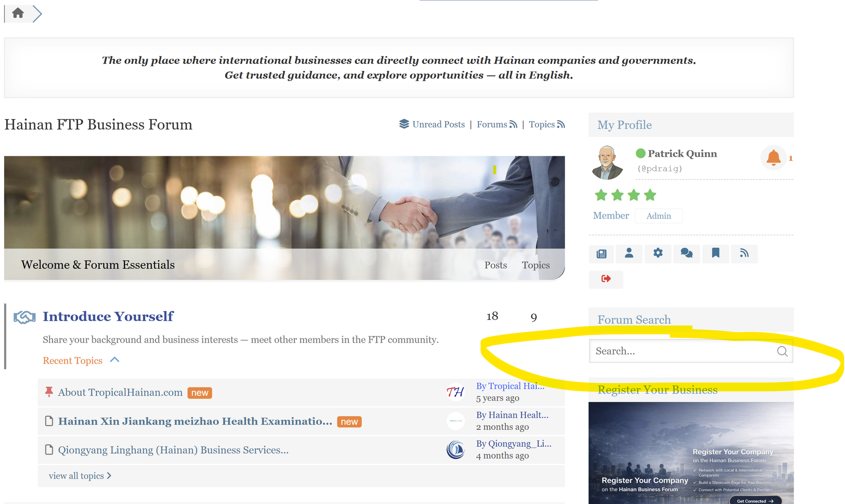Image resolution: width=845 pixels, height=504 pixels.
Task: Open the user account person icon
Action: [629, 253]
